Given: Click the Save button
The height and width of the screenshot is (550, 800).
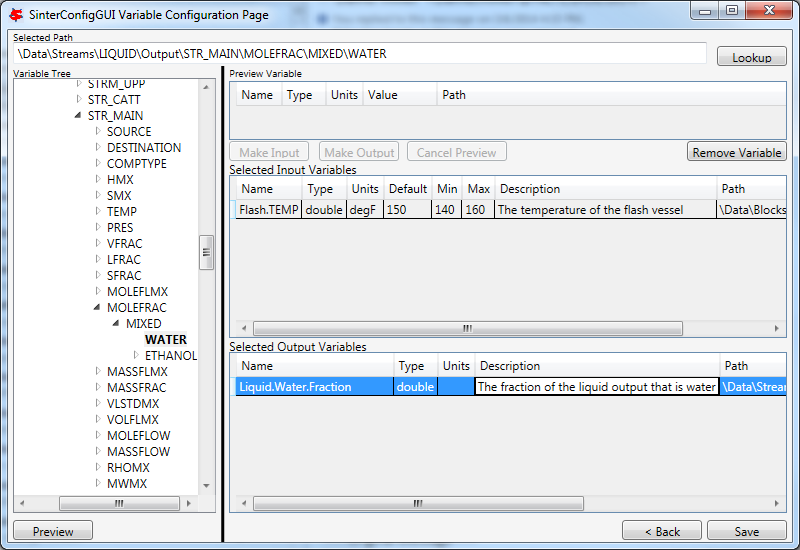Looking at the screenshot, I should click(x=746, y=531).
